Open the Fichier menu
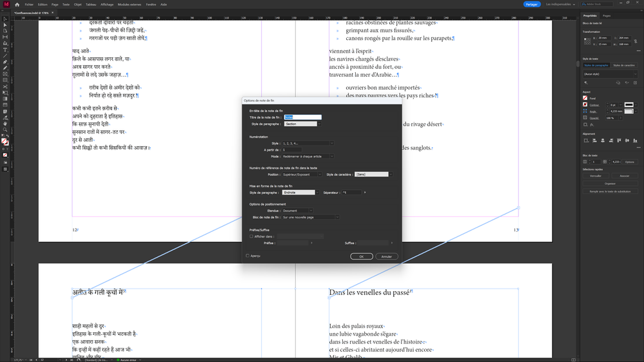The height and width of the screenshot is (362, 644). [x=29, y=5]
